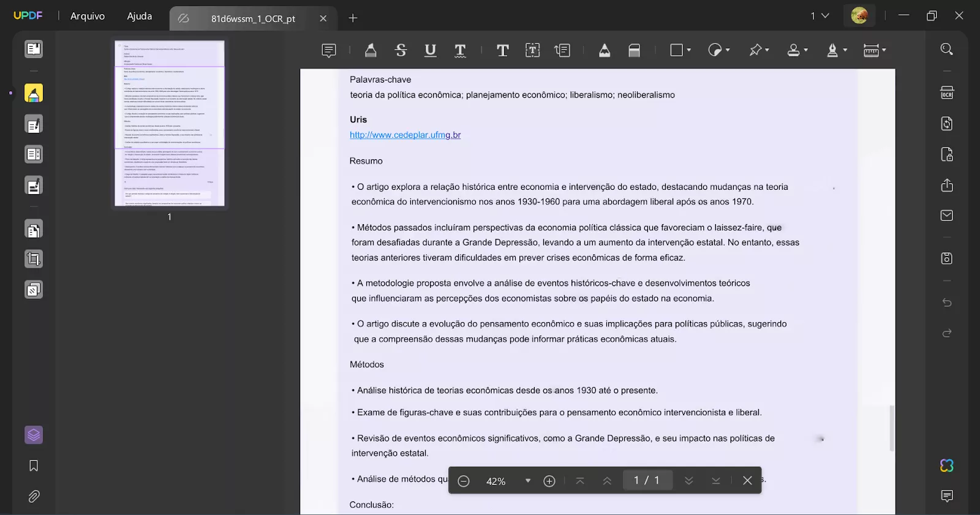Select the underline text tool

coord(431,50)
